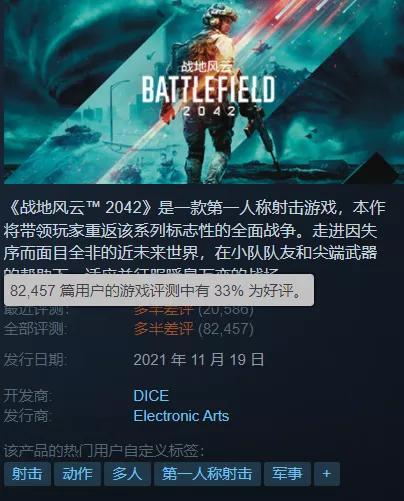The width and height of the screenshot is (404, 501).
Task: Click 多半差评 in the 全部评测 row
Action: (163, 329)
